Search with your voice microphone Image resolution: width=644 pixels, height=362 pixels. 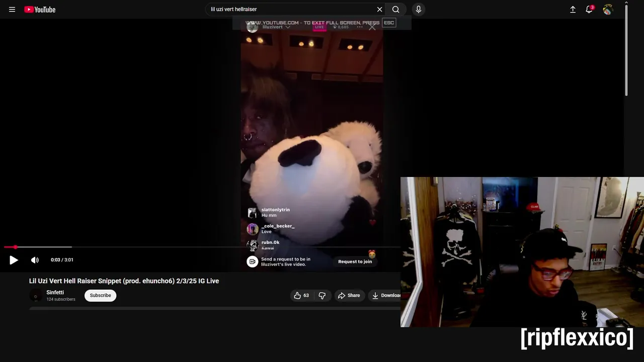[x=418, y=10]
